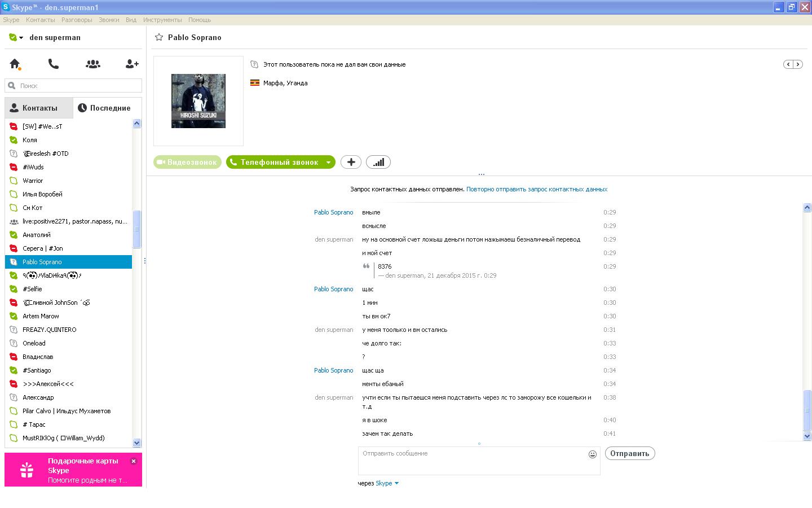The image size is (812, 508).
Task: Click the group icon of live:positive2271 chat
Action: click(x=14, y=221)
